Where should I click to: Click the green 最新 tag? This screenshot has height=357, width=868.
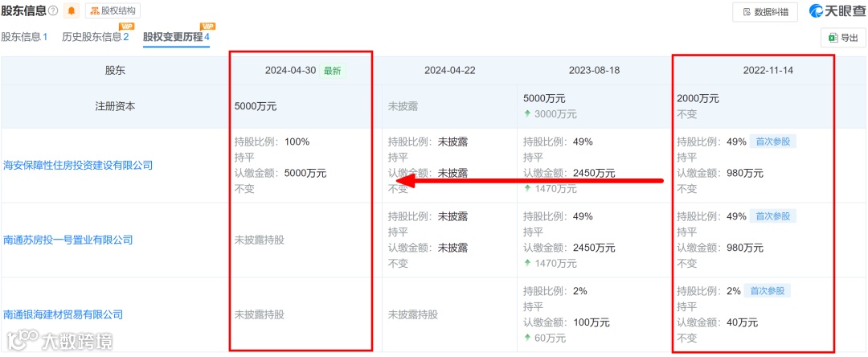click(332, 70)
